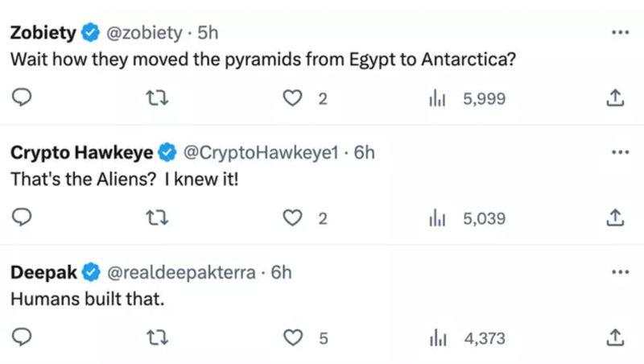Viewport: 644px width, 364px height.
Task: Reply to Zobiety's pyramids tweet
Action: click(22, 98)
